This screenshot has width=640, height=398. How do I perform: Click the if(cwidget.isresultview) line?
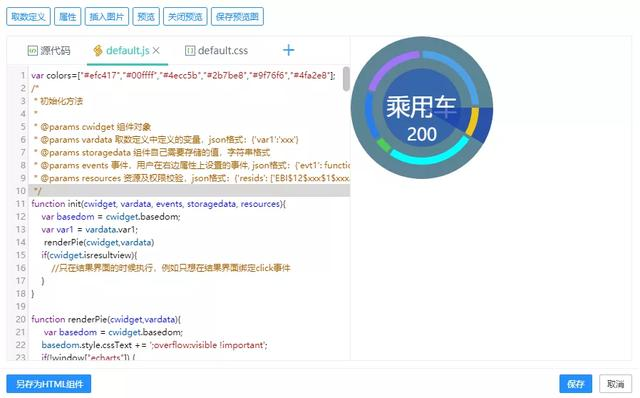89,255
